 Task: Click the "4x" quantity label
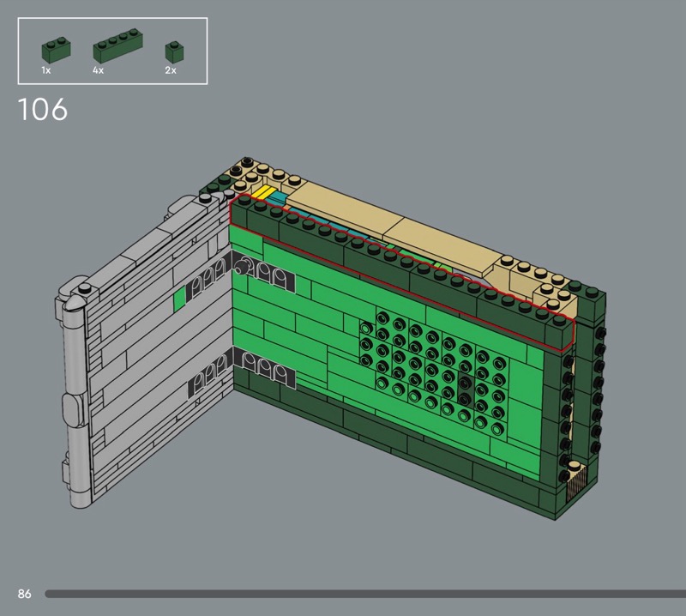[98, 70]
